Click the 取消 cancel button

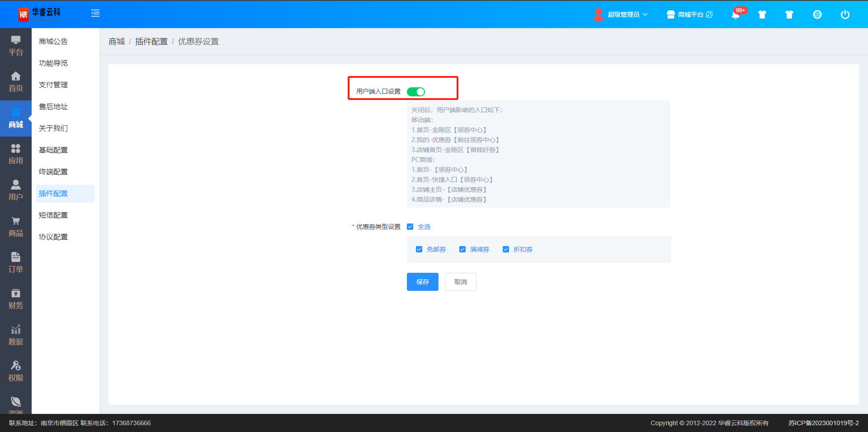point(460,282)
